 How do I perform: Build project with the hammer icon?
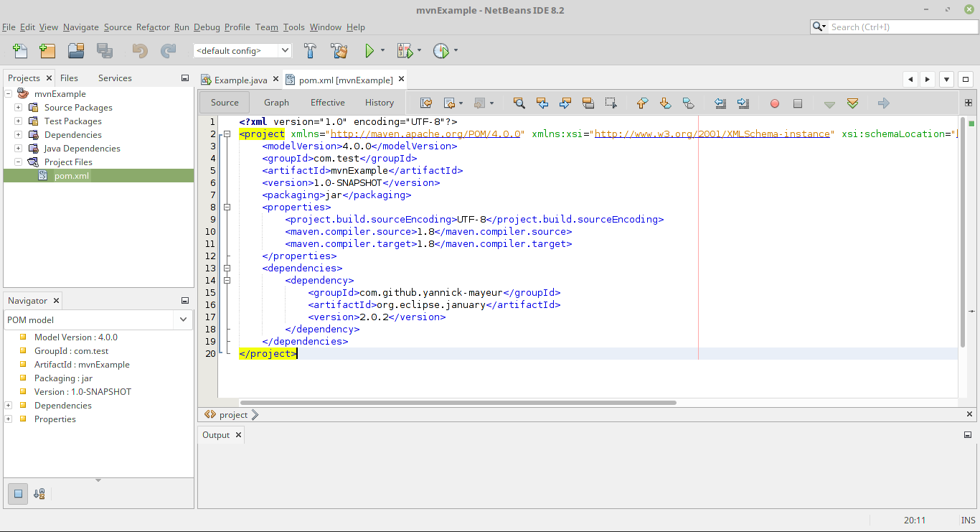tap(311, 51)
